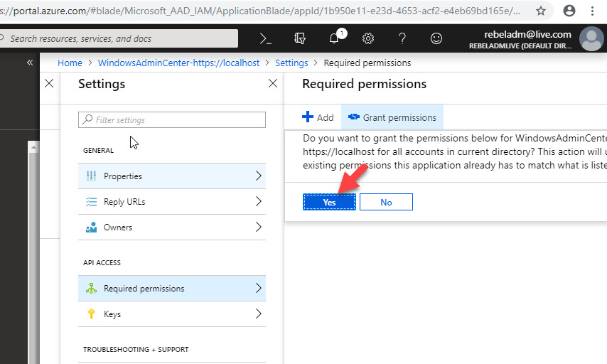Open the Keys settings item
607x364 pixels.
click(x=172, y=314)
